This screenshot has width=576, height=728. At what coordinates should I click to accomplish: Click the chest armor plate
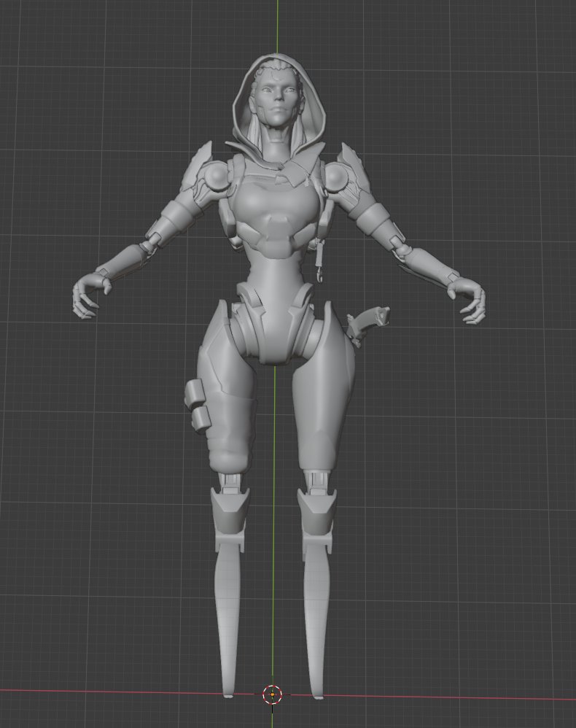pos(277,217)
